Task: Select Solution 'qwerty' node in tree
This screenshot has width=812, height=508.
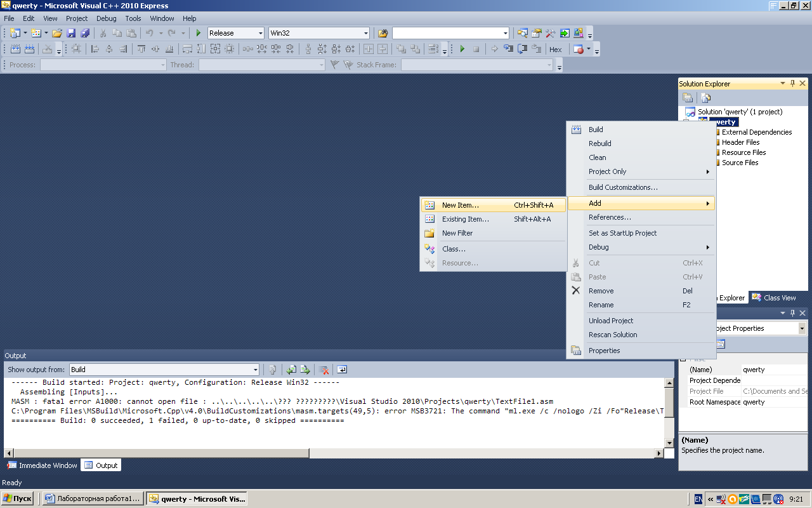Action: tap(740, 112)
